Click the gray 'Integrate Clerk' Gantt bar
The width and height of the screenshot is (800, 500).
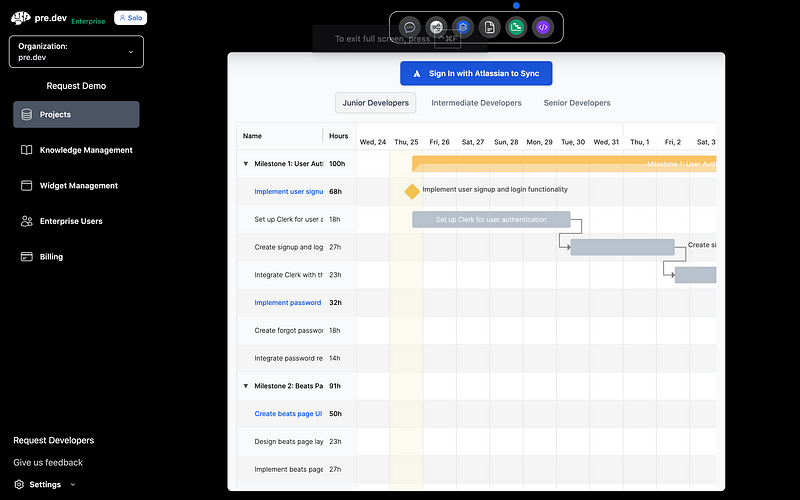pos(695,275)
